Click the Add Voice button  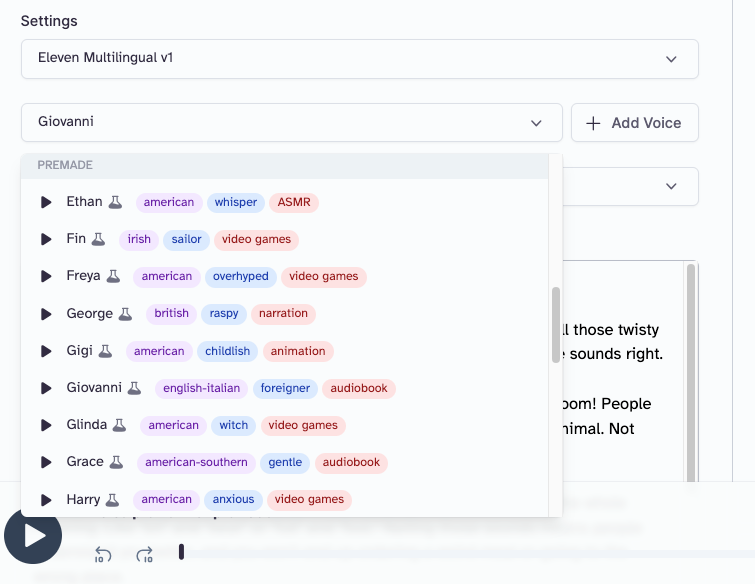pyautogui.click(x=634, y=123)
